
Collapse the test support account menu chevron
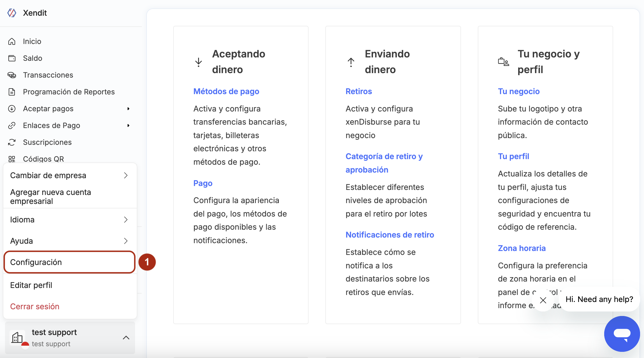pos(126,338)
